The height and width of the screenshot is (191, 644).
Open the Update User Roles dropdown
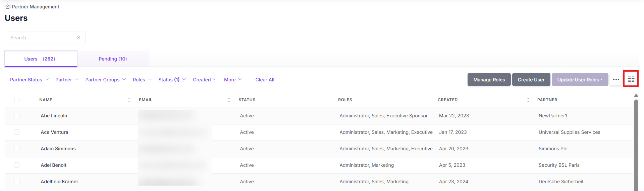pos(580,80)
